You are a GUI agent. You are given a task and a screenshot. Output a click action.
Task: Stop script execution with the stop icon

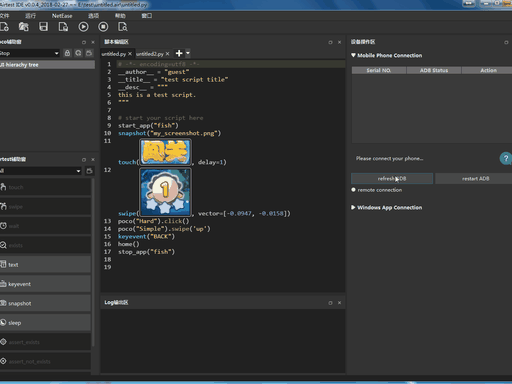(103, 27)
